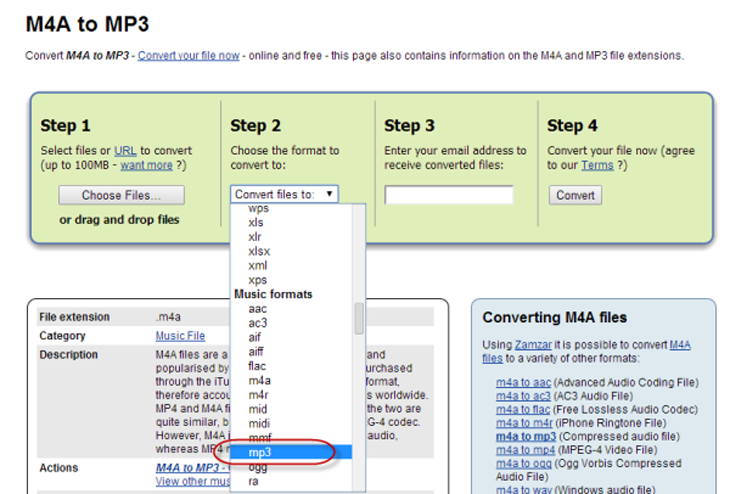The image size is (730, 494).
Task: Open the 'm4a to mp3' conversion link
Action: pos(526,436)
